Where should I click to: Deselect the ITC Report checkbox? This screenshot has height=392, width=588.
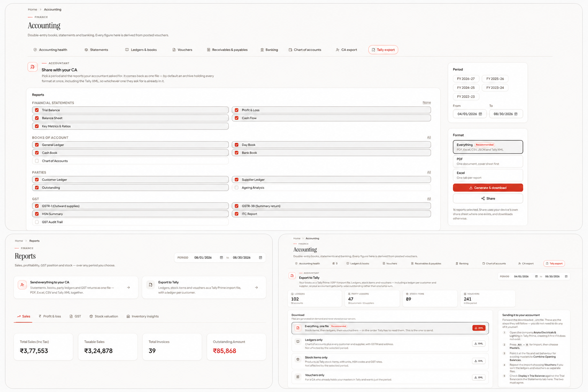tap(237, 214)
